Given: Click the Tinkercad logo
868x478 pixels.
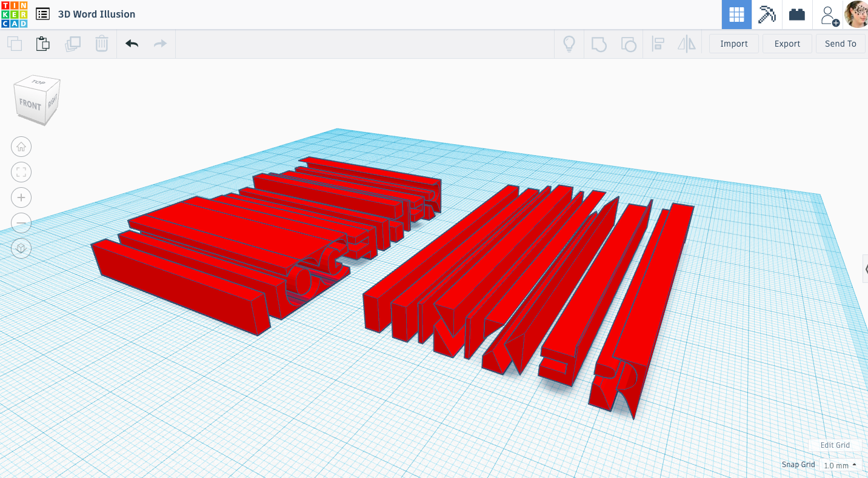Looking at the screenshot, I should click(14, 14).
